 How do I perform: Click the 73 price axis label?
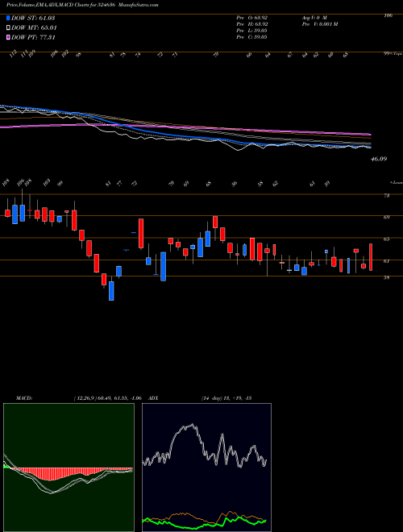pos(387,195)
